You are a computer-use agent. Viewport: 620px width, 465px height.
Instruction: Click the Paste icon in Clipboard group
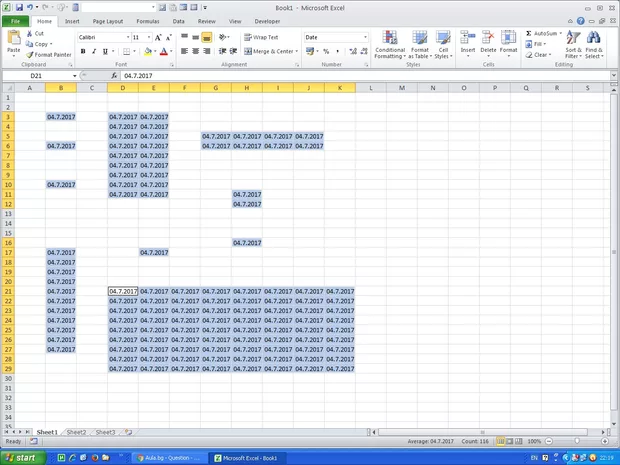(x=13, y=40)
